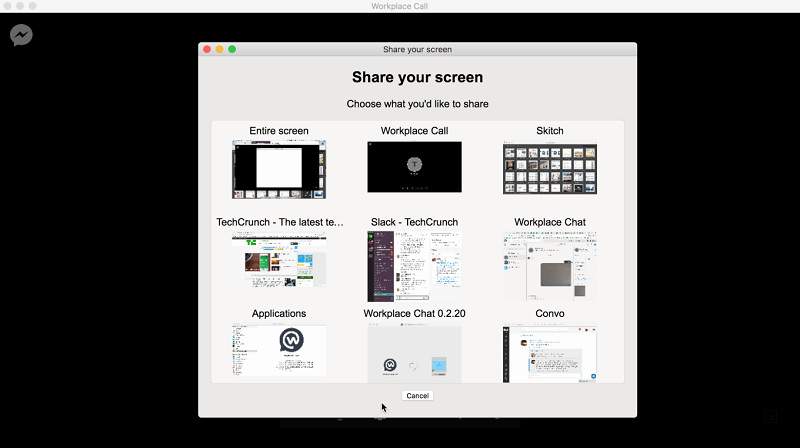Click the green zoom button on dialog
This screenshot has width=800, height=448.
232,49
